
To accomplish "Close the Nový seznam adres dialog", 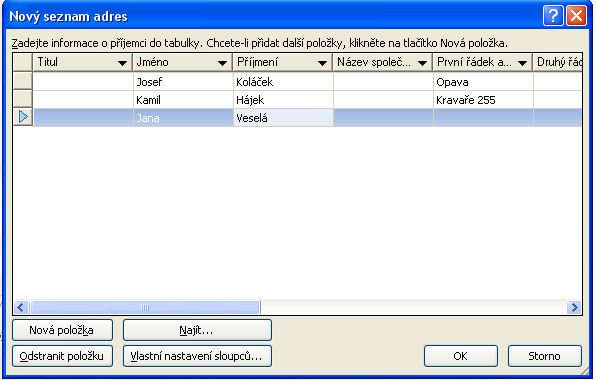I will [x=576, y=16].
